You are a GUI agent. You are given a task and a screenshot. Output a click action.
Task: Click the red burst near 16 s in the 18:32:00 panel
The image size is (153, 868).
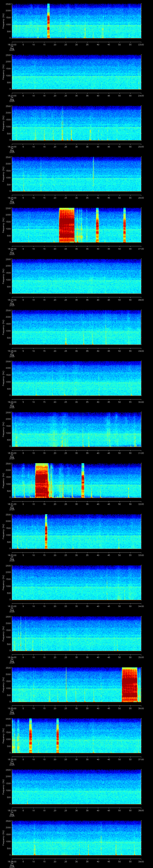click(46, 531)
